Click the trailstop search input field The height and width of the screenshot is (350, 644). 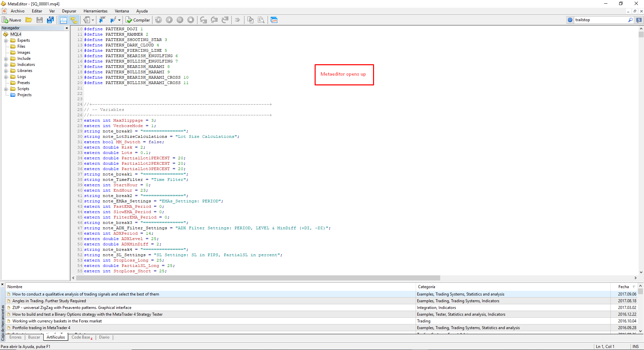pos(601,20)
